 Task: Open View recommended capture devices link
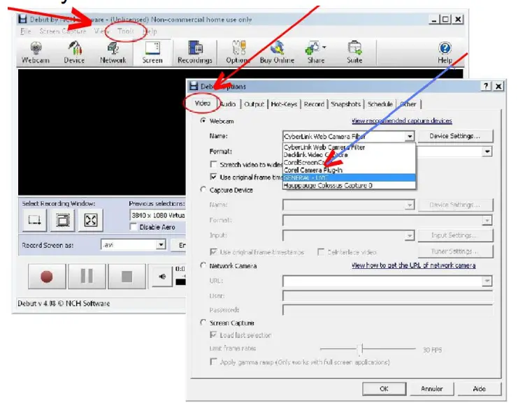tap(402, 121)
